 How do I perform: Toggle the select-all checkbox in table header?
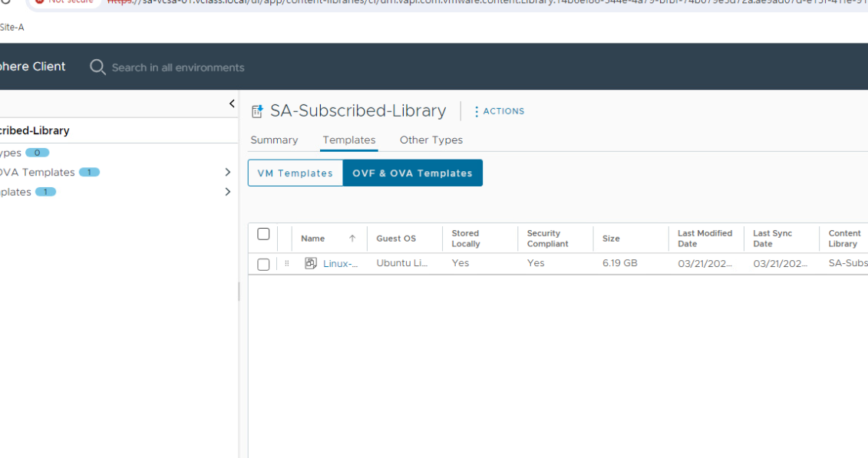(x=263, y=234)
